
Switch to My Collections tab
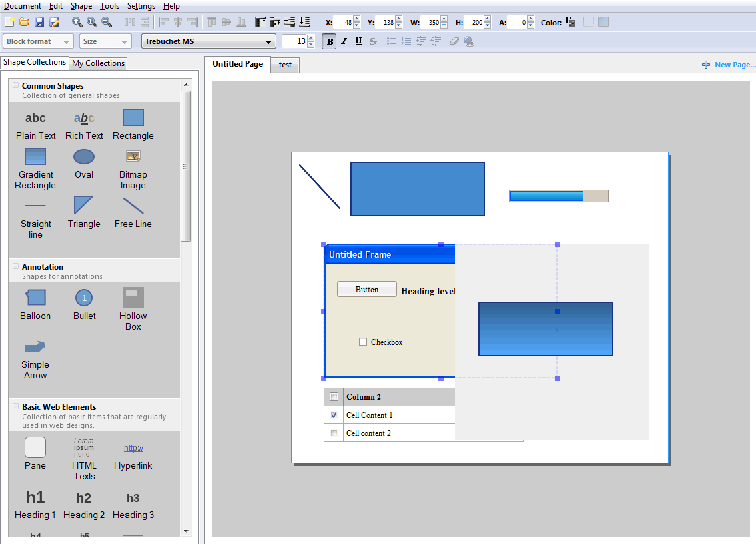[98, 63]
